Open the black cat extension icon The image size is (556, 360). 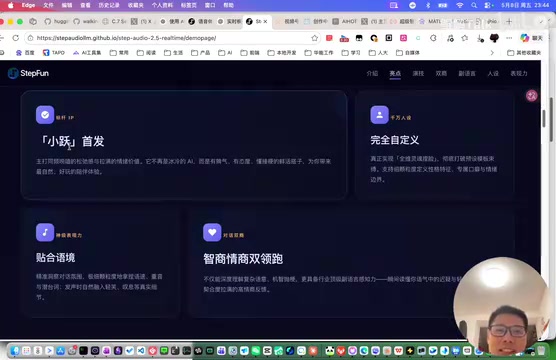pos(494,38)
